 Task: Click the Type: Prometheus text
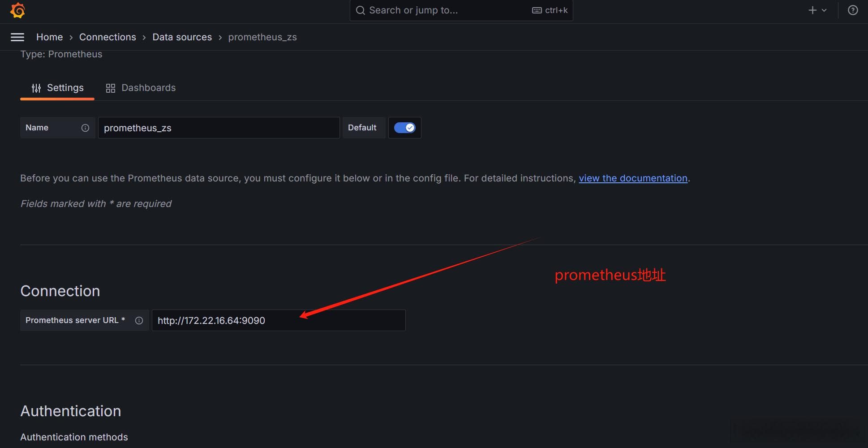[x=61, y=54]
